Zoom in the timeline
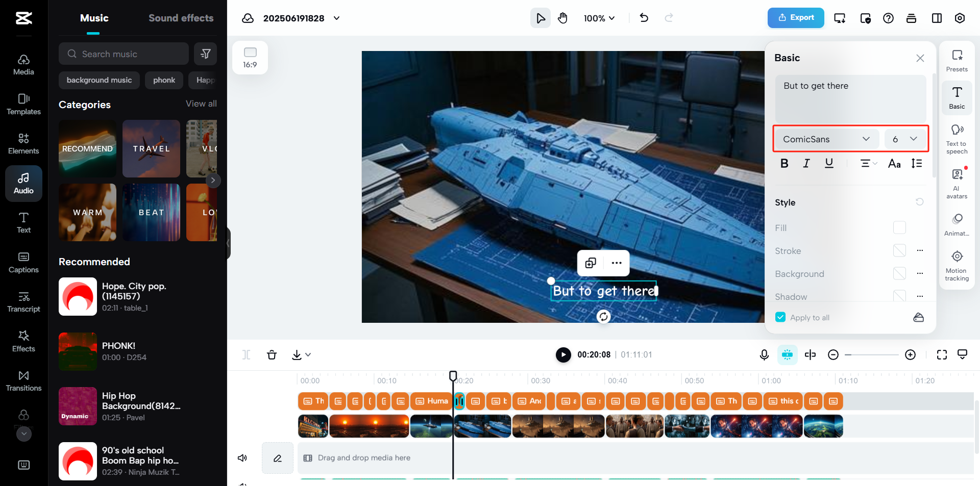This screenshot has height=486, width=980. tap(910, 354)
